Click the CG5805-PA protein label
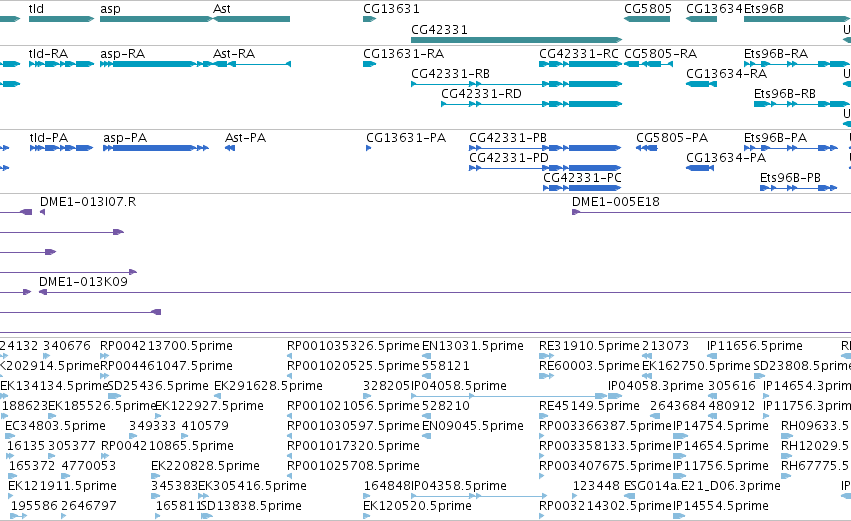This screenshot has height=521, width=851. point(672,138)
